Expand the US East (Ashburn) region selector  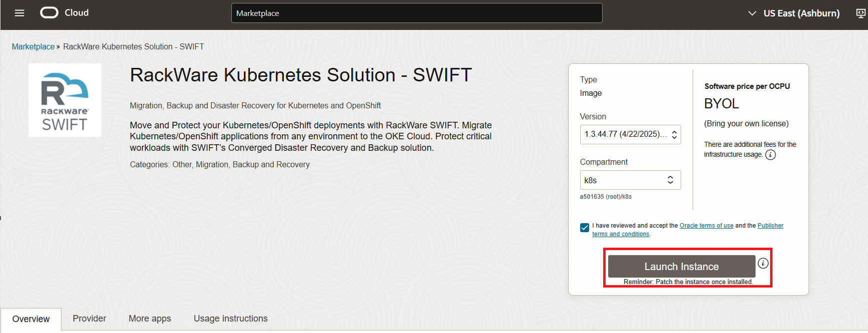click(x=794, y=13)
